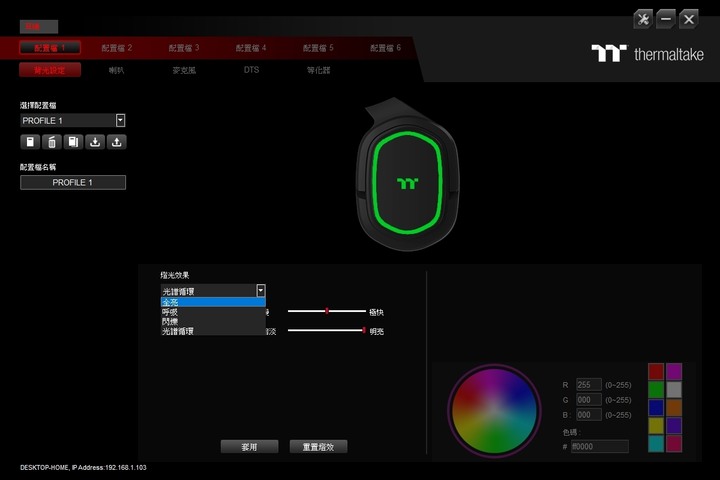The width and height of the screenshot is (720, 480).
Task: Click the G value input field
Action: pos(589,400)
